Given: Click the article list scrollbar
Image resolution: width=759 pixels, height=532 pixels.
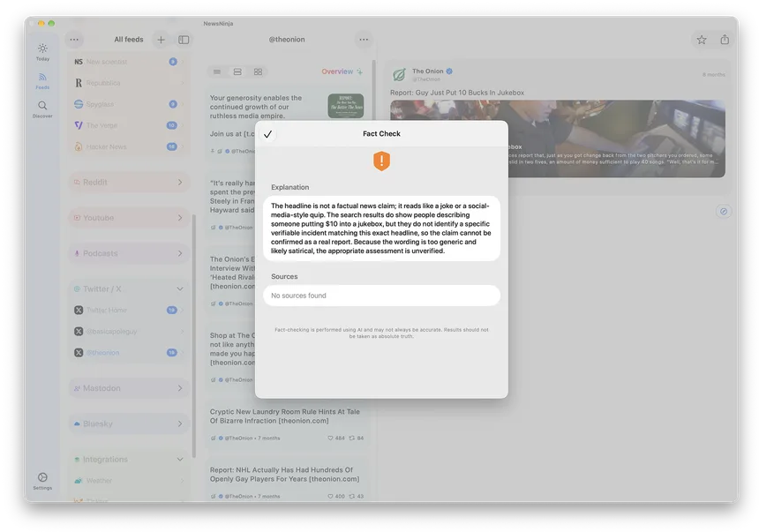Looking at the screenshot, I should [x=373, y=90].
